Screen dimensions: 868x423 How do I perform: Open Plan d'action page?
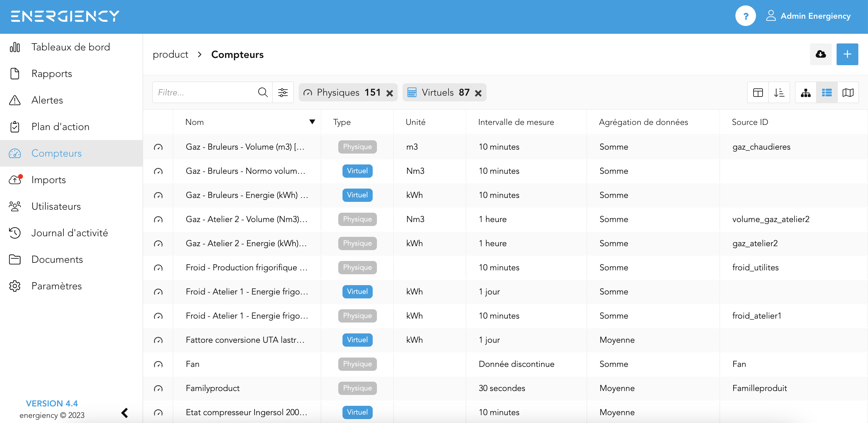(x=71, y=126)
